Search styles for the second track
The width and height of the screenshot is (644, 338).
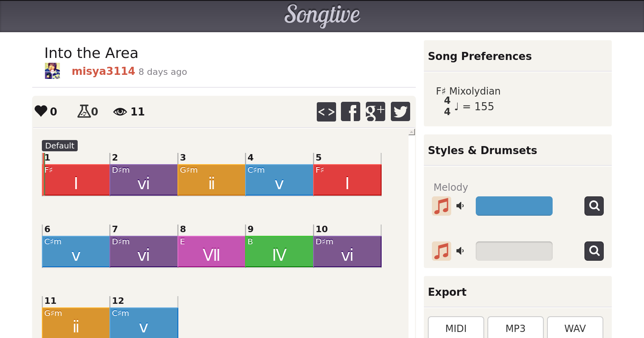tap(594, 251)
